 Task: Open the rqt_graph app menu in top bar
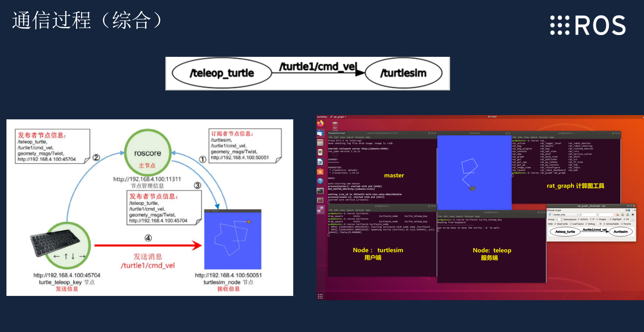338,117
